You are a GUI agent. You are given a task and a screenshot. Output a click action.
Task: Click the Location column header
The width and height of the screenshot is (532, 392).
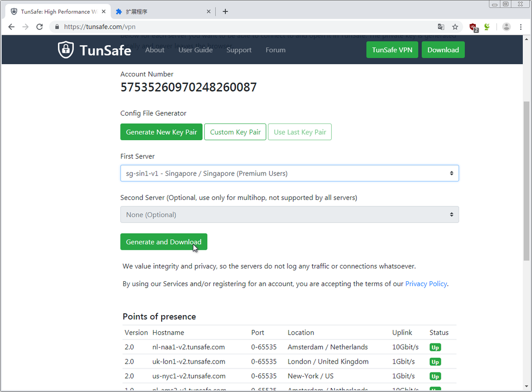[x=301, y=333]
